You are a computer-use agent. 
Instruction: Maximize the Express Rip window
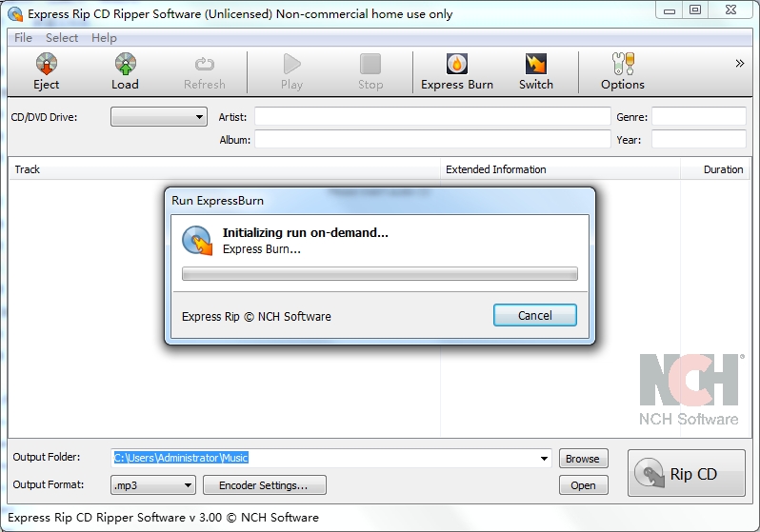click(695, 10)
